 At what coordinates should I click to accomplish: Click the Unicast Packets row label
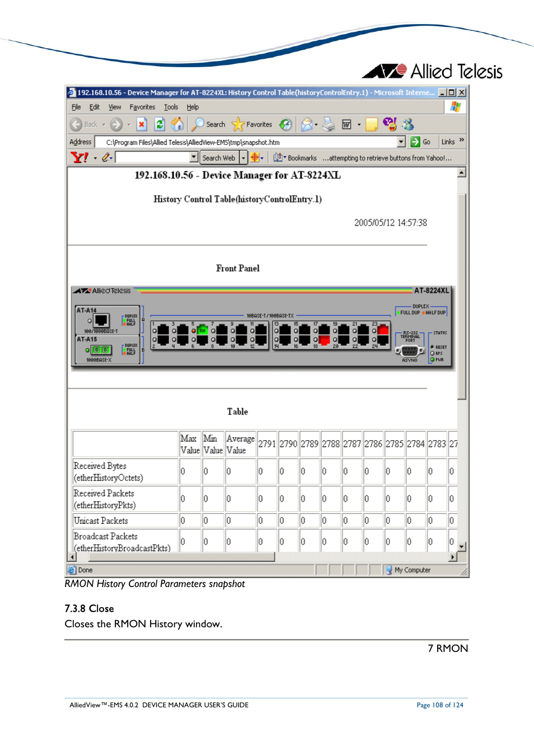point(101,520)
